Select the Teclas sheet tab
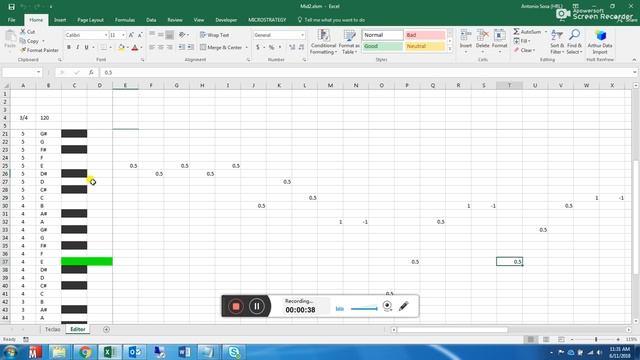The height and width of the screenshot is (360, 640). tap(52, 329)
